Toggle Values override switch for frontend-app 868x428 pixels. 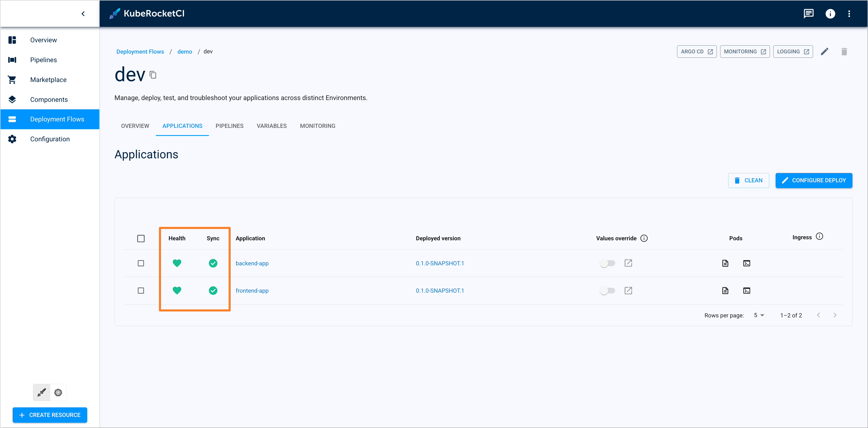pyautogui.click(x=607, y=290)
